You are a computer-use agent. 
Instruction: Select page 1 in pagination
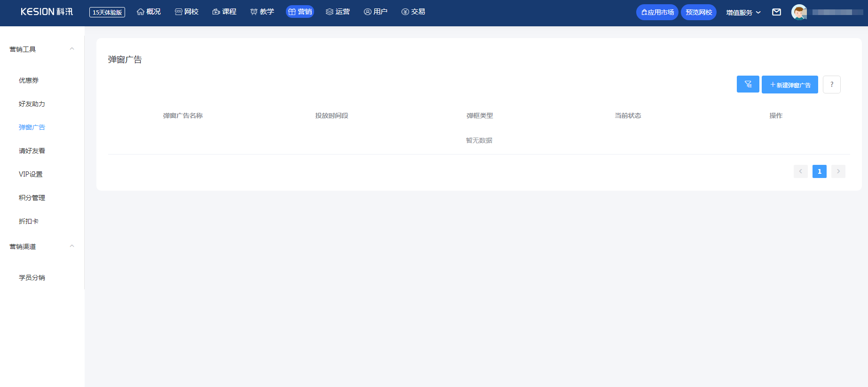[820, 171]
